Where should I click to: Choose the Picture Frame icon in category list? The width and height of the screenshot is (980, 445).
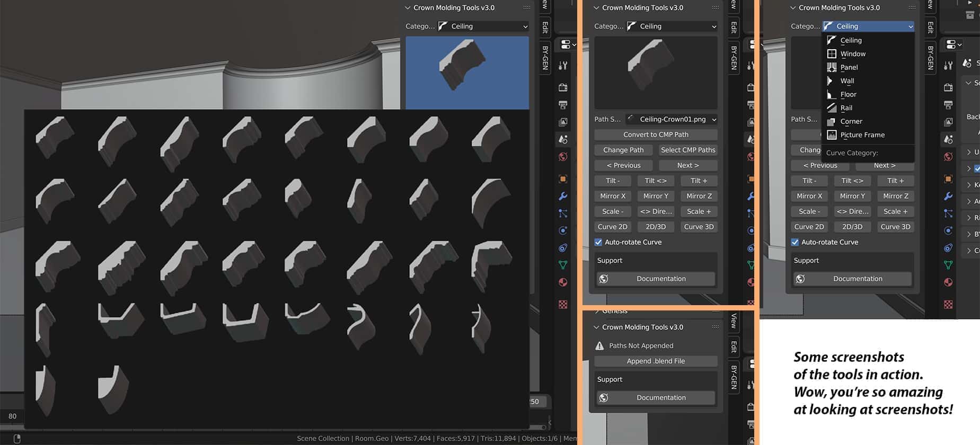tap(832, 135)
